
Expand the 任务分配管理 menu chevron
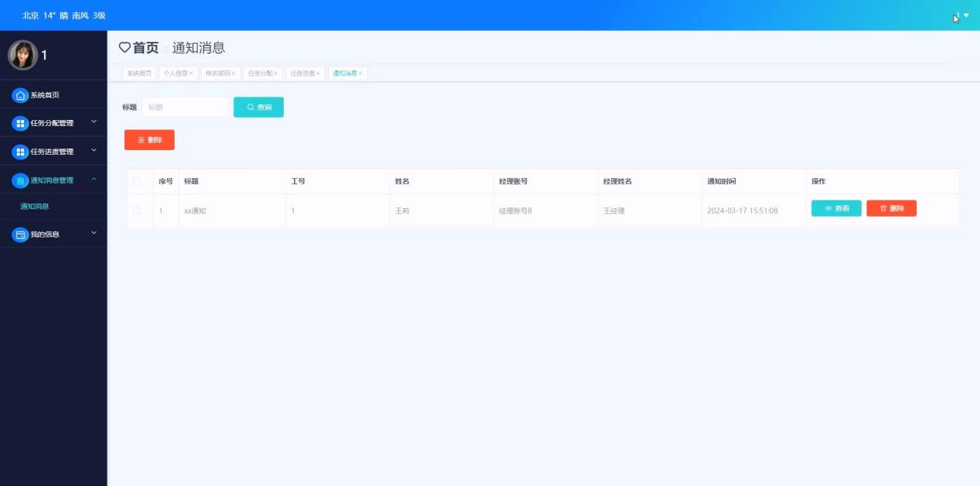(94, 122)
